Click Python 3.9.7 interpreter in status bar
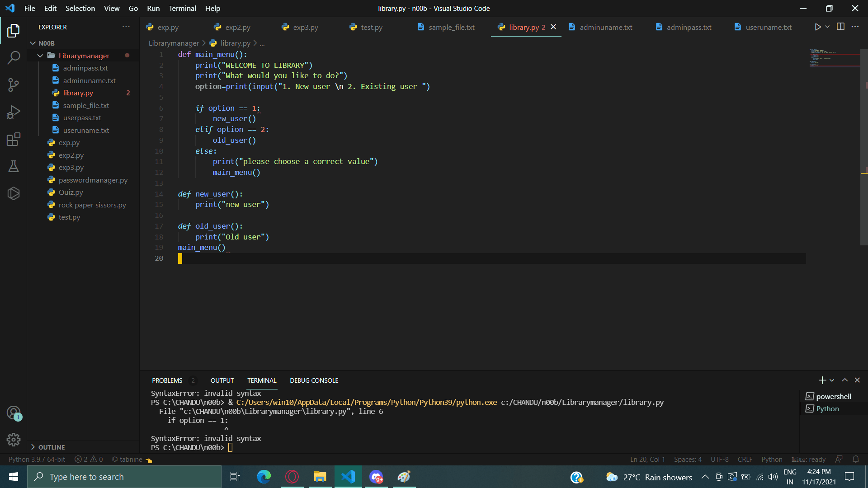This screenshot has width=868, height=488. 37,459
